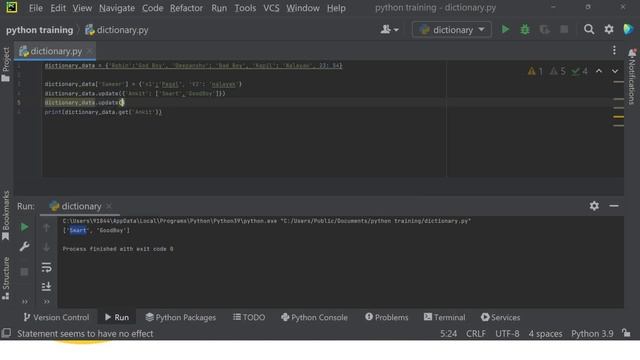Image resolution: width=640 pixels, height=360 pixels.
Task: Expand more console actions under scroll-to-end icon
Action: coord(47,302)
